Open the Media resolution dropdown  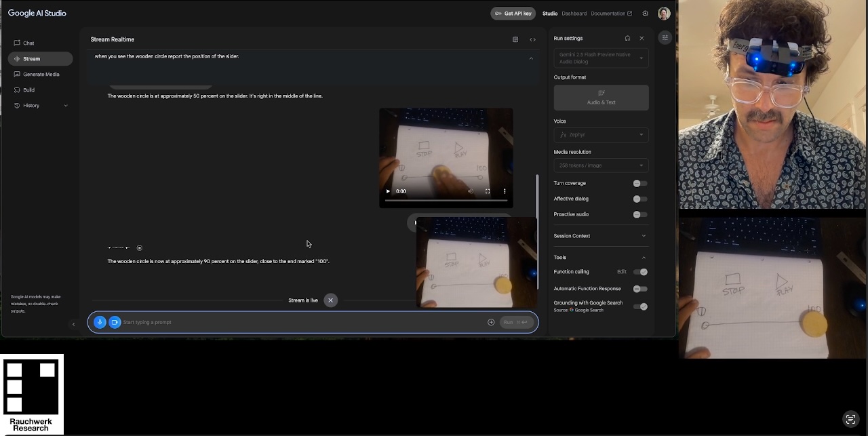601,165
